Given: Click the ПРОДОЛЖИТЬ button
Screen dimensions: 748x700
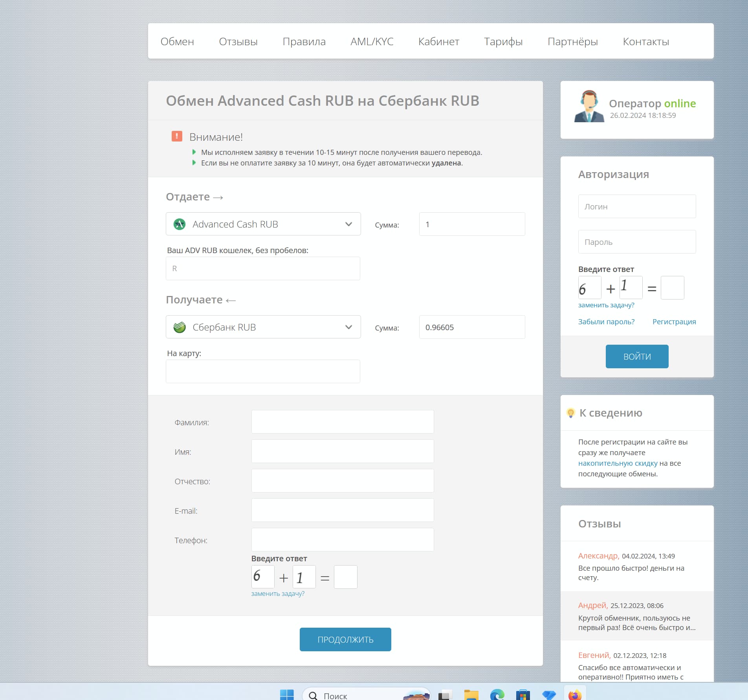Looking at the screenshot, I should 345,639.
